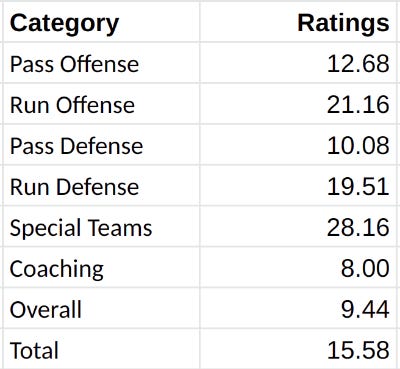Viewport: 400px width, 369px height.
Task: Click the Overall category cell
Action: coord(101,309)
